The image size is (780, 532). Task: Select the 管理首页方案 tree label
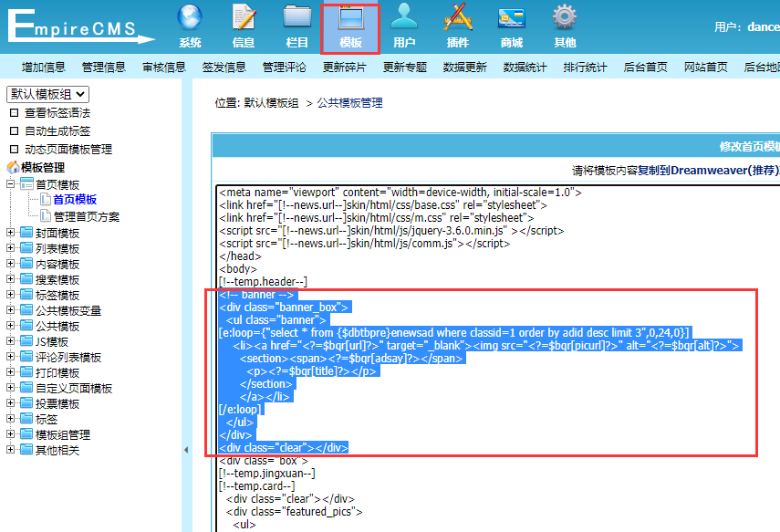point(87,216)
